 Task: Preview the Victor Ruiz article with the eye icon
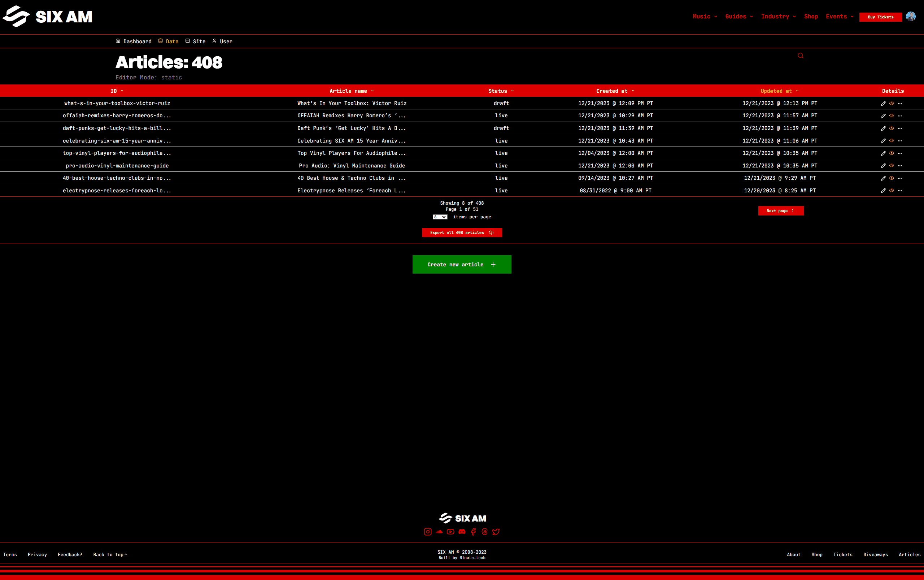(x=892, y=104)
